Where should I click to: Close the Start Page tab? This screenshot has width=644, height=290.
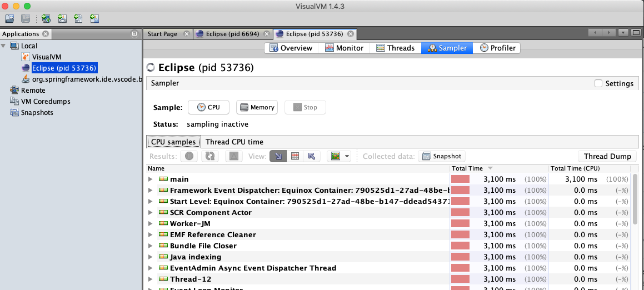(x=187, y=34)
